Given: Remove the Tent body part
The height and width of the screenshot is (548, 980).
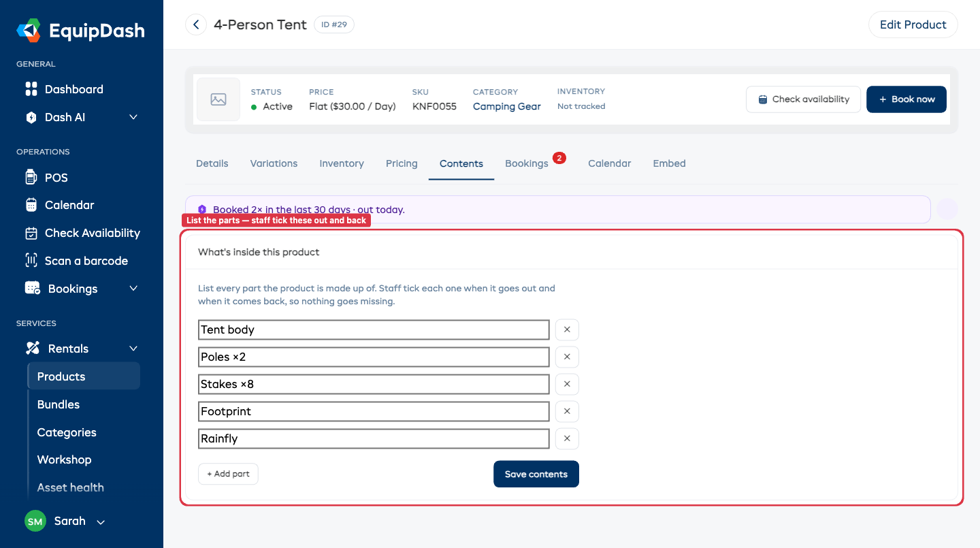Looking at the screenshot, I should pyautogui.click(x=567, y=329).
